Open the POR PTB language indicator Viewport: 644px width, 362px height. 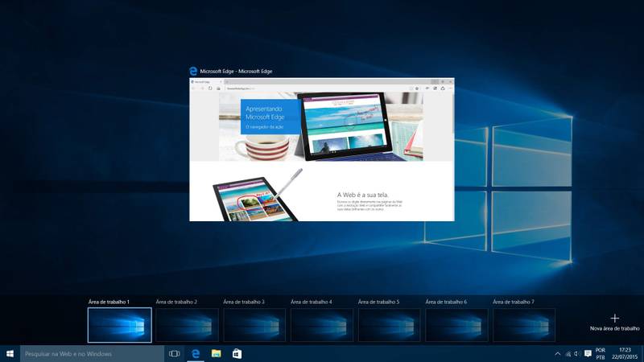[x=600, y=354]
